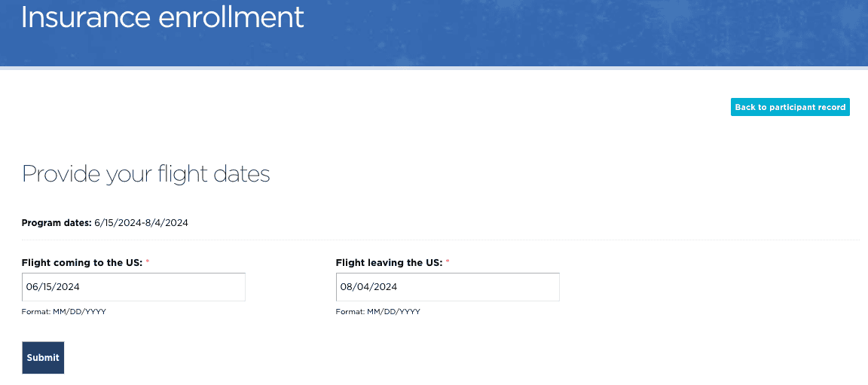Image resolution: width=868 pixels, height=385 pixels.
Task: Click the format hint under departure flight field
Action: [x=377, y=312]
